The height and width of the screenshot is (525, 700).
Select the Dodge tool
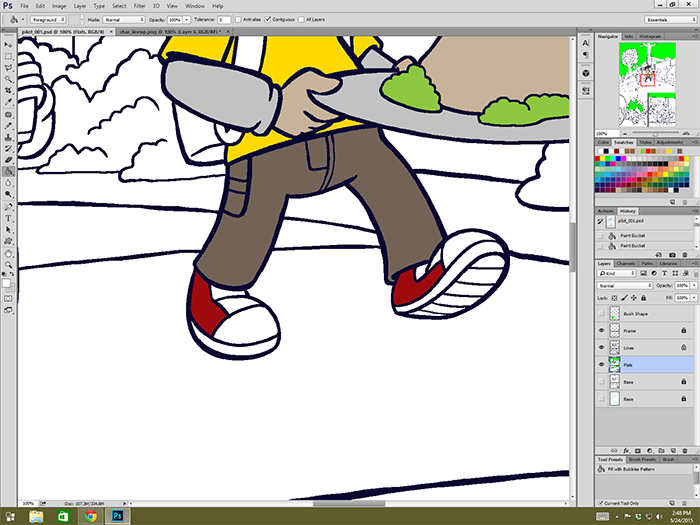[x=8, y=194]
